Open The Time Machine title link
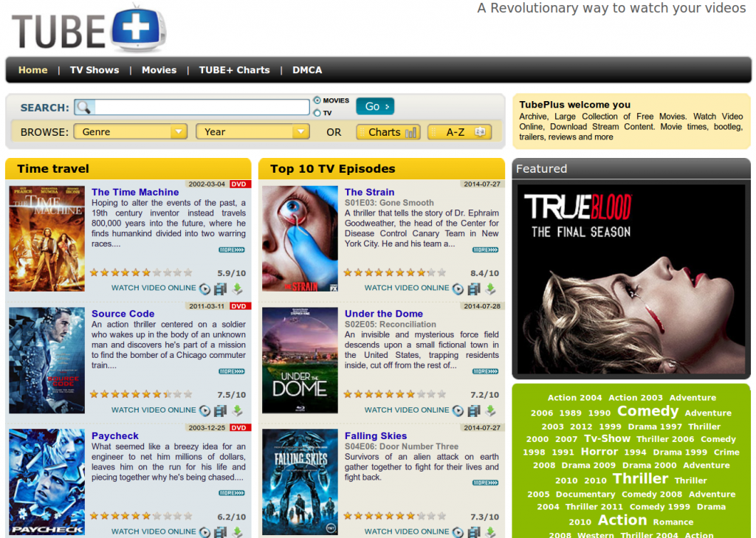The image size is (756, 538). 135,192
